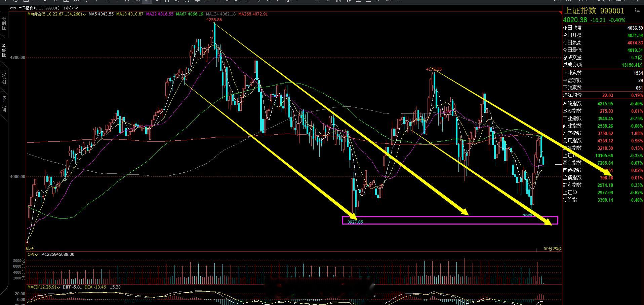Click the 65天 range label
This screenshot has width=644, height=305.
[x=30, y=248]
